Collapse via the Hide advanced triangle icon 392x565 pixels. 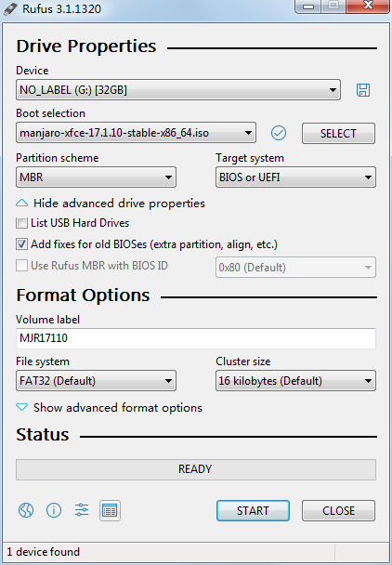22,204
